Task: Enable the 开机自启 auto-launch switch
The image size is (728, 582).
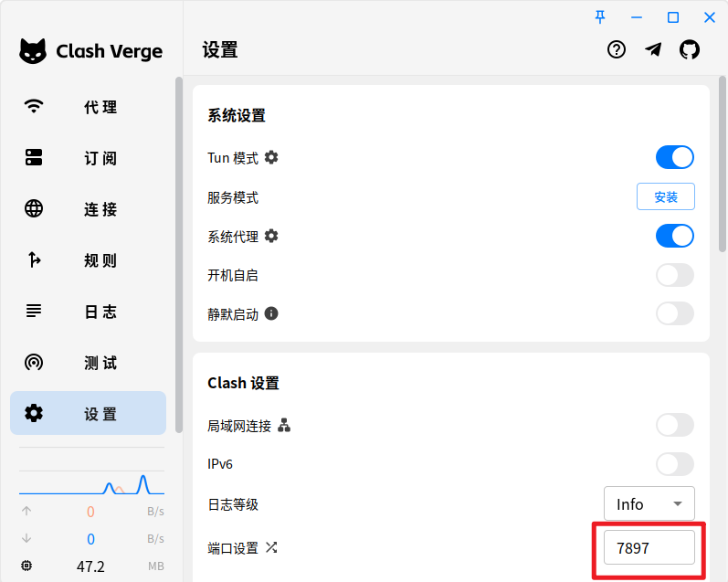Action: click(675, 275)
